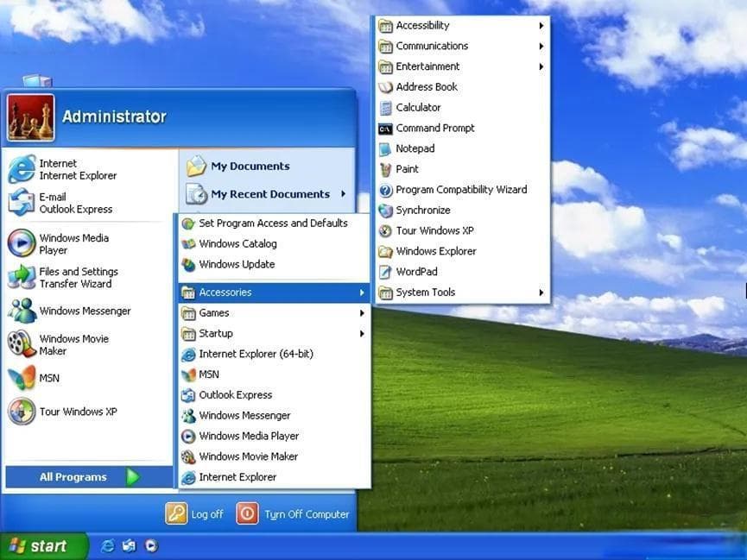This screenshot has width=747, height=560.
Task: Expand the Games submenu
Action: 275,313
